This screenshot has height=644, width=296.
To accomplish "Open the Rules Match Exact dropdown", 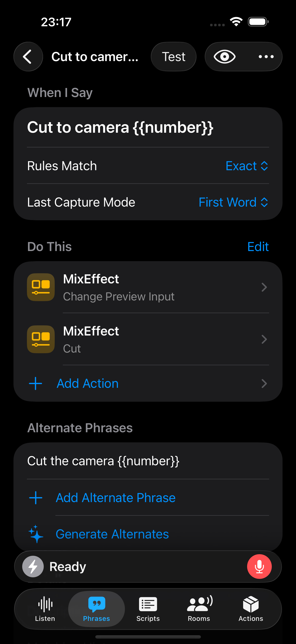I will point(247,166).
